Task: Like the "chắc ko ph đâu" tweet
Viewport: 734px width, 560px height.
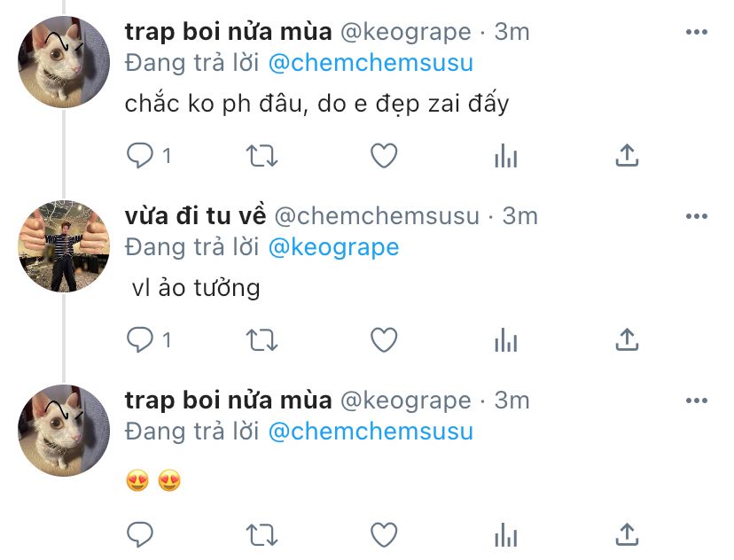Action: tap(383, 157)
